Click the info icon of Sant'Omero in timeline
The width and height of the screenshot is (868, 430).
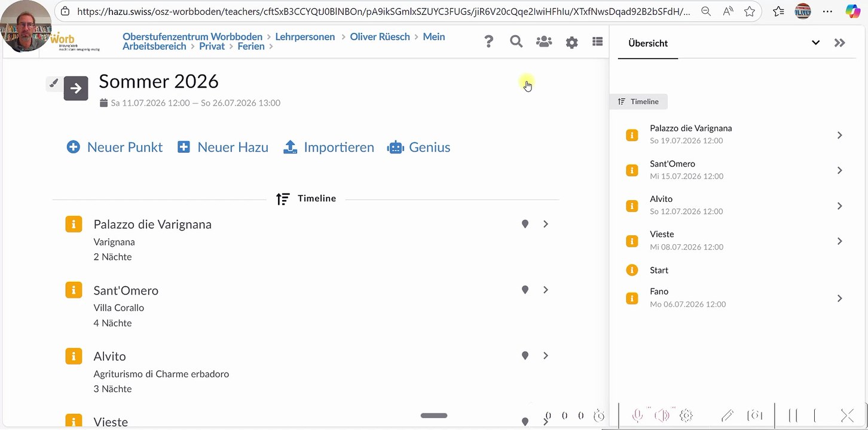click(74, 290)
